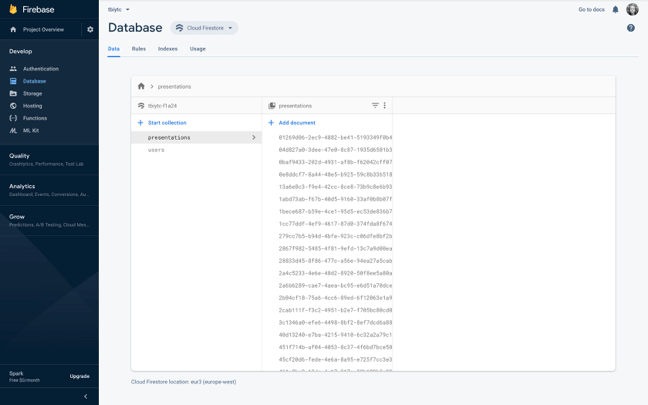
Task: Click the ML Kit icon
Action: [x=13, y=131]
